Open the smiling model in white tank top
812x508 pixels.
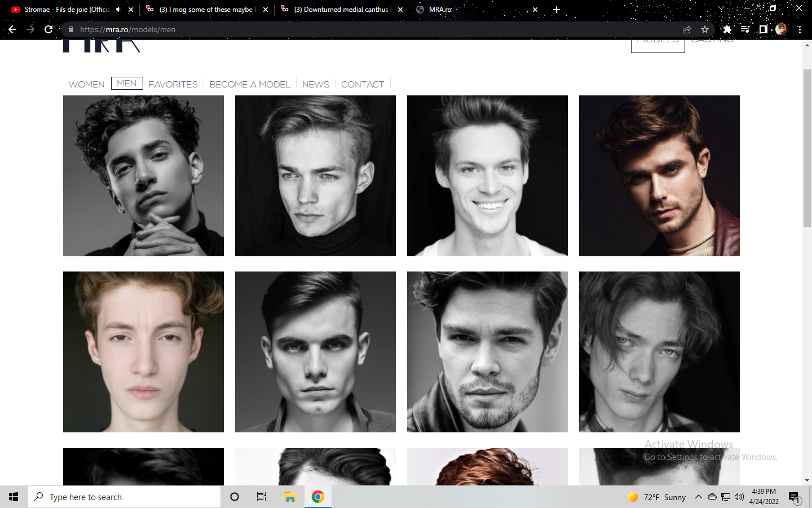point(487,176)
